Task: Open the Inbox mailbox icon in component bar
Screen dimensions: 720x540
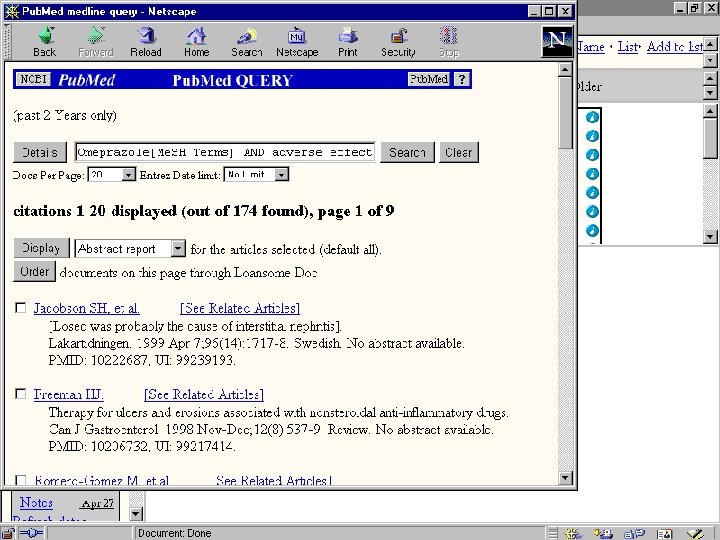Action: (x=603, y=533)
